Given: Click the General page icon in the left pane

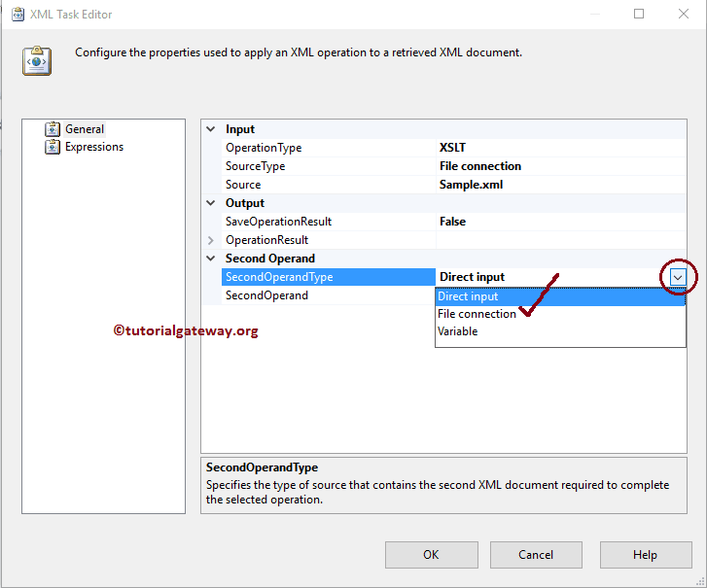Looking at the screenshot, I should coord(53,129).
